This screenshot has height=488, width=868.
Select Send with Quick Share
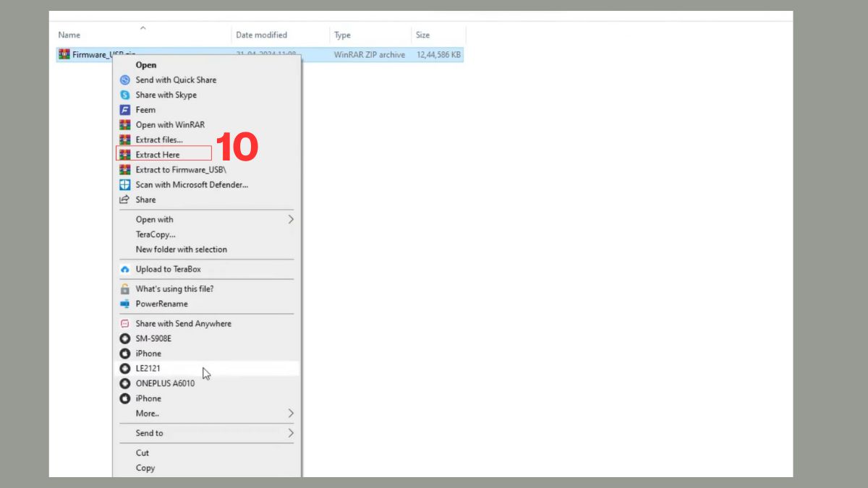pyautogui.click(x=176, y=80)
